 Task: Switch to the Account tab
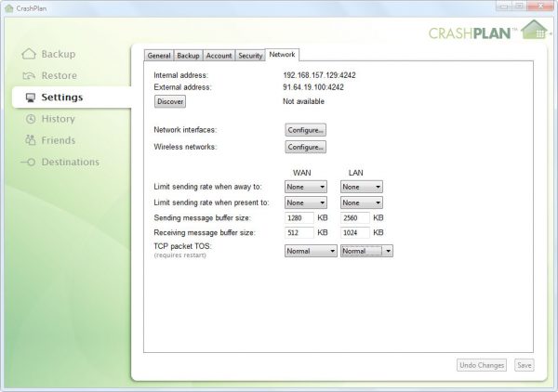tap(219, 56)
